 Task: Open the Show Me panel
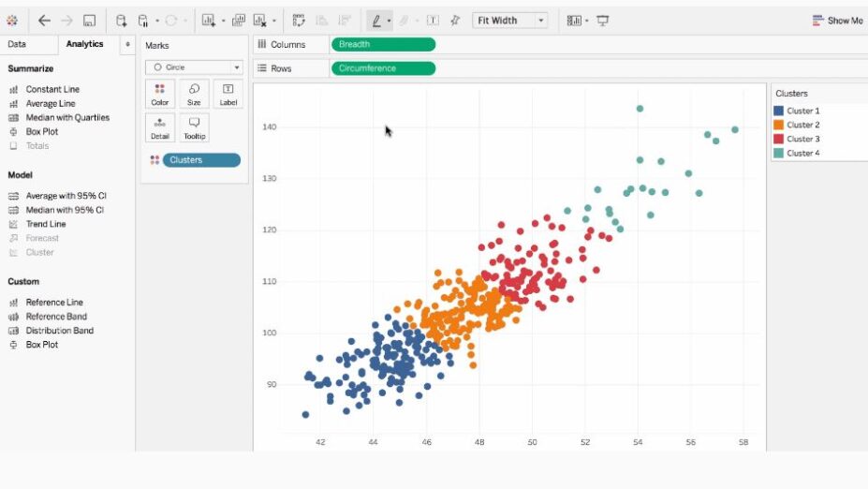click(x=837, y=20)
